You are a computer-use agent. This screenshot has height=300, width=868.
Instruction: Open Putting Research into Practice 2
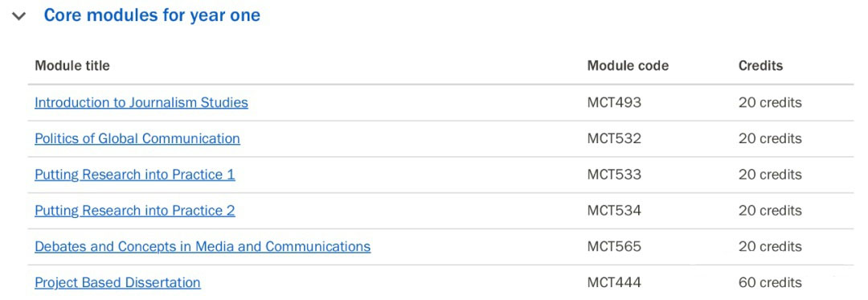(x=134, y=211)
